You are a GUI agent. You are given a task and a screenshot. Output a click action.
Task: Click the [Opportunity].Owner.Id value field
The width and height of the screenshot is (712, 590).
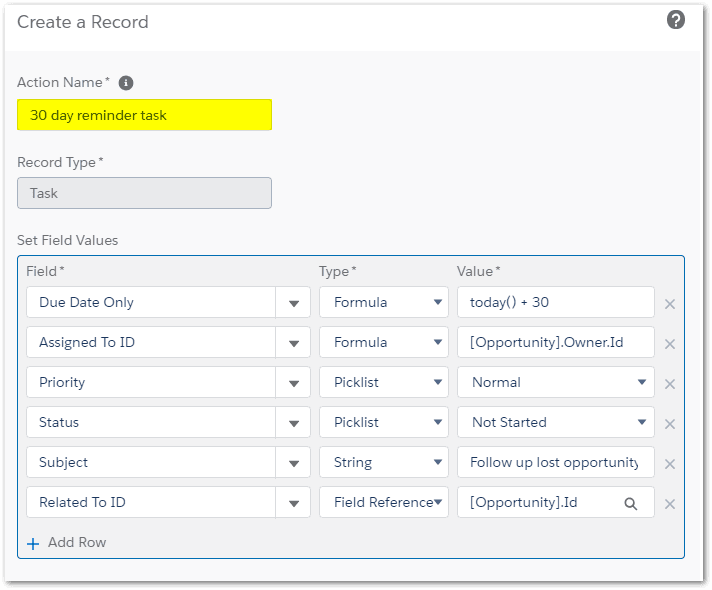coord(555,342)
